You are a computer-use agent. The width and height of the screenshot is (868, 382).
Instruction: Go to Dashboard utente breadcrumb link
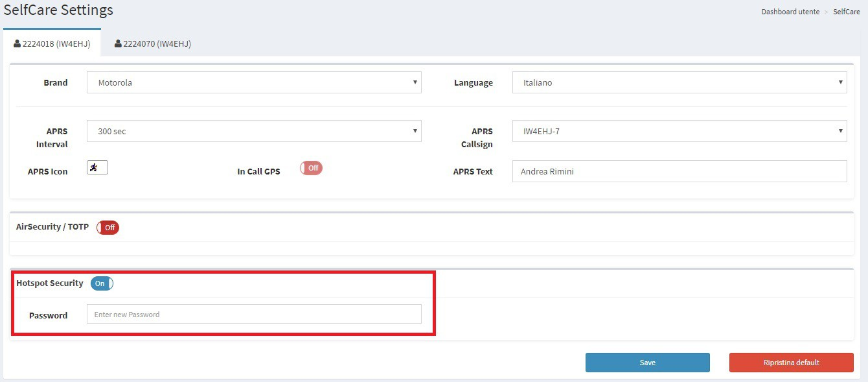pos(790,12)
